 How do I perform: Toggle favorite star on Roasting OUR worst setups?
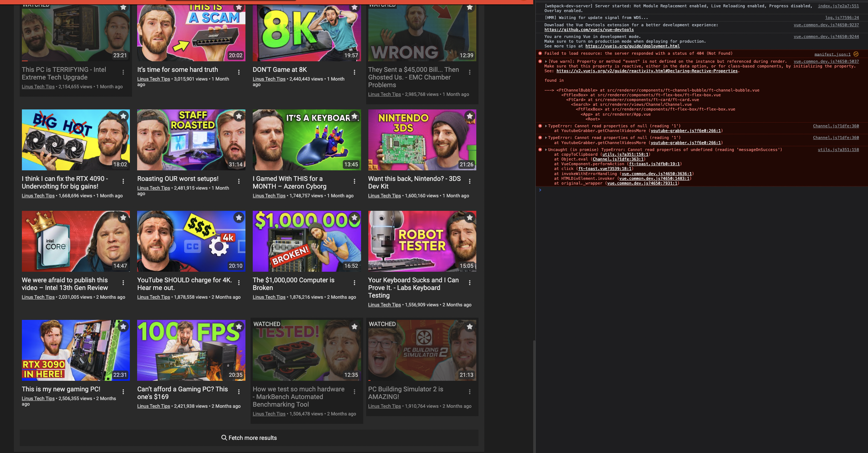[239, 116]
